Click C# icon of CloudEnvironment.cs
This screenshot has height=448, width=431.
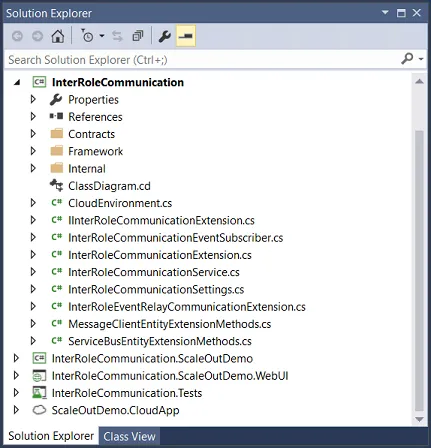57,202
